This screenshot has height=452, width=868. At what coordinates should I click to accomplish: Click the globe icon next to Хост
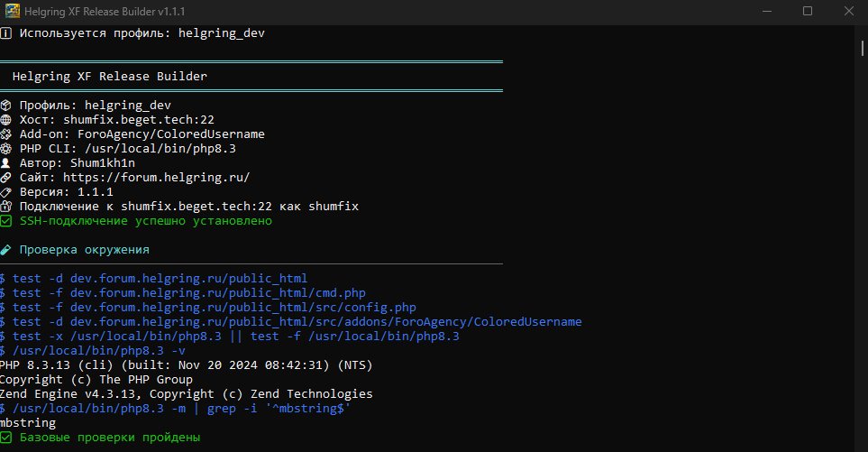pos(5,120)
